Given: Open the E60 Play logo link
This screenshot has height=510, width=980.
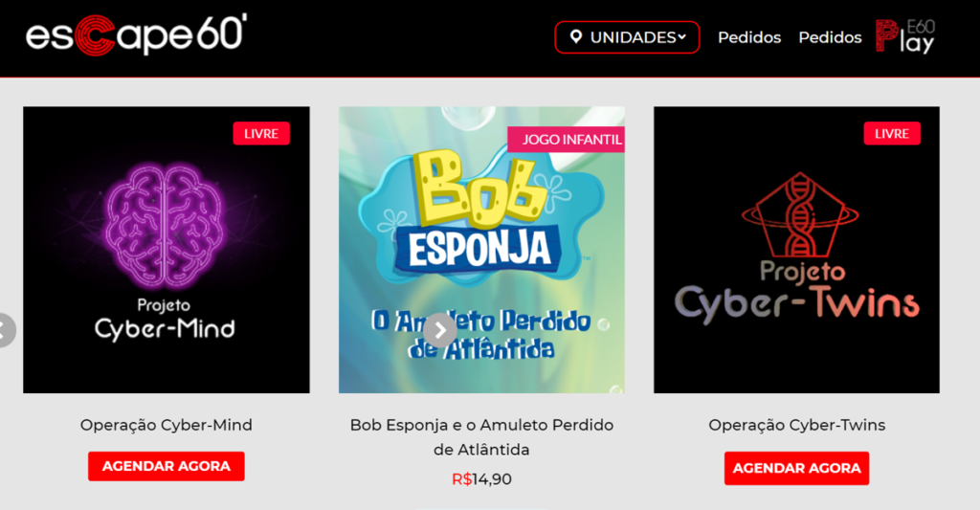Looking at the screenshot, I should click(x=905, y=36).
